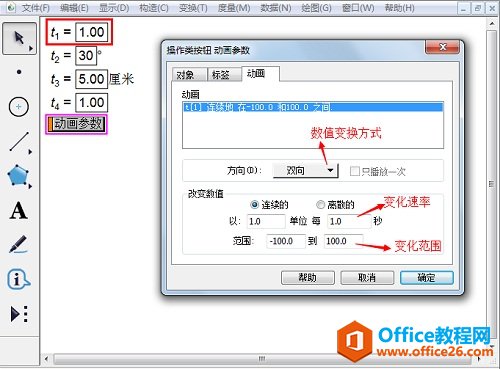Click the vertical scrollbar up arrow

(492, 24)
